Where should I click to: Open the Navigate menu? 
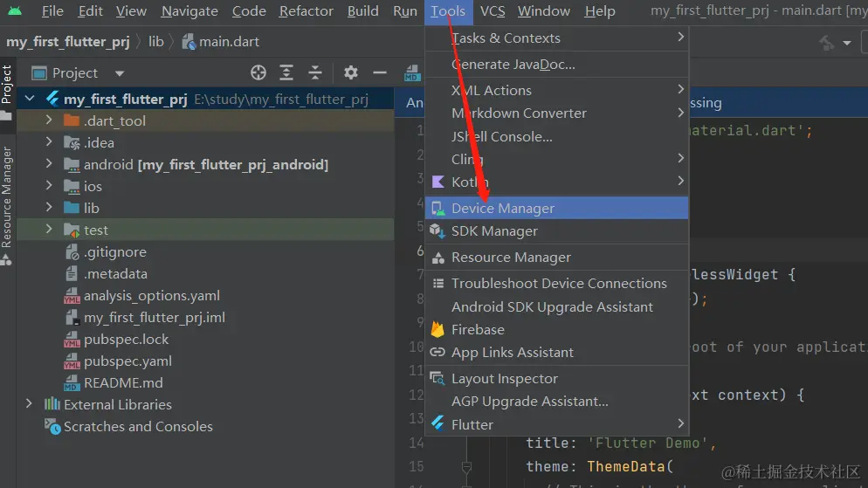[x=189, y=11]
